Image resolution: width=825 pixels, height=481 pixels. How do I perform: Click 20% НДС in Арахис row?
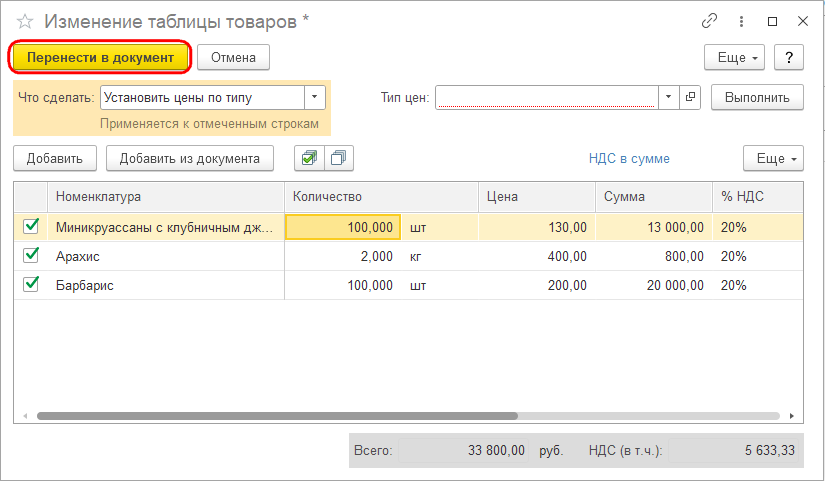click(x=758, y=256)
